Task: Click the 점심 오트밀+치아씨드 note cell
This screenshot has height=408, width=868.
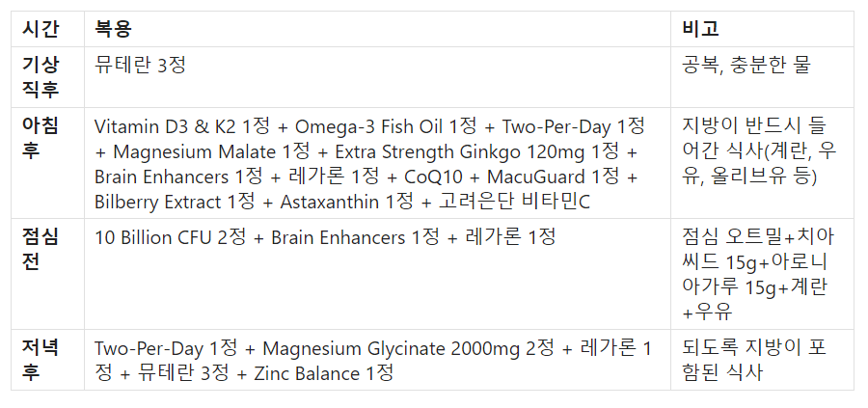Action: 758,274
